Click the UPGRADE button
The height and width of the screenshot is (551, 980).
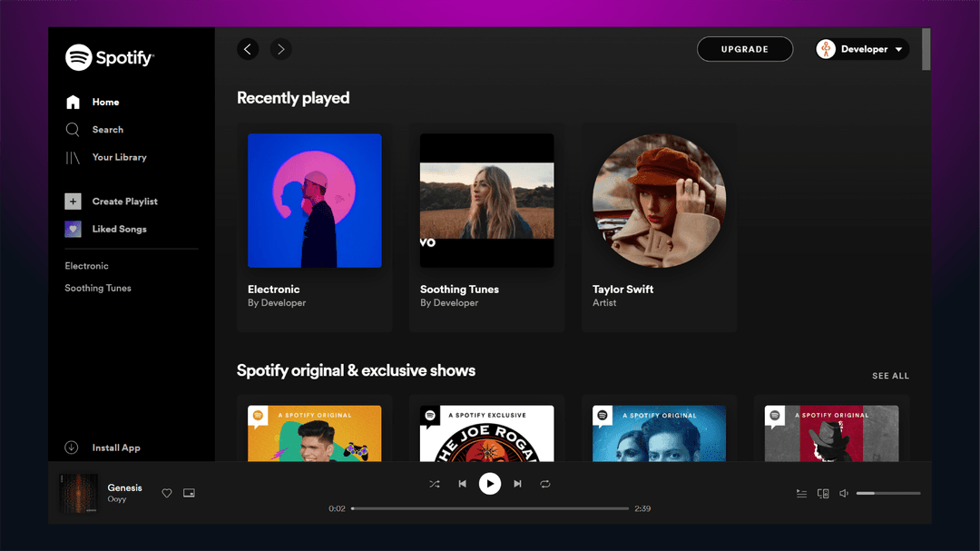(744, 49)
